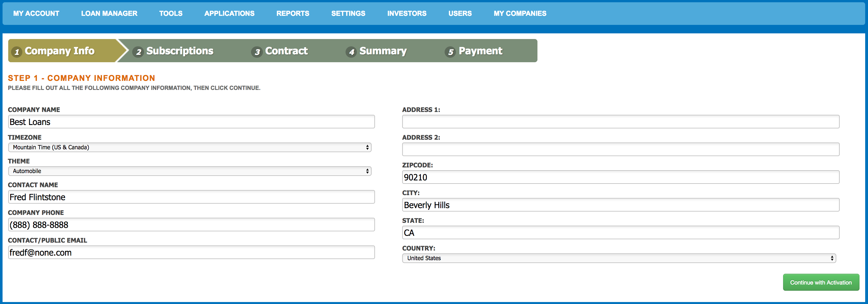This screenshot has width=868, height=304.
Task: Click the Contact/Public Email label
Action: pyautogui.click(x=48, y=240)
